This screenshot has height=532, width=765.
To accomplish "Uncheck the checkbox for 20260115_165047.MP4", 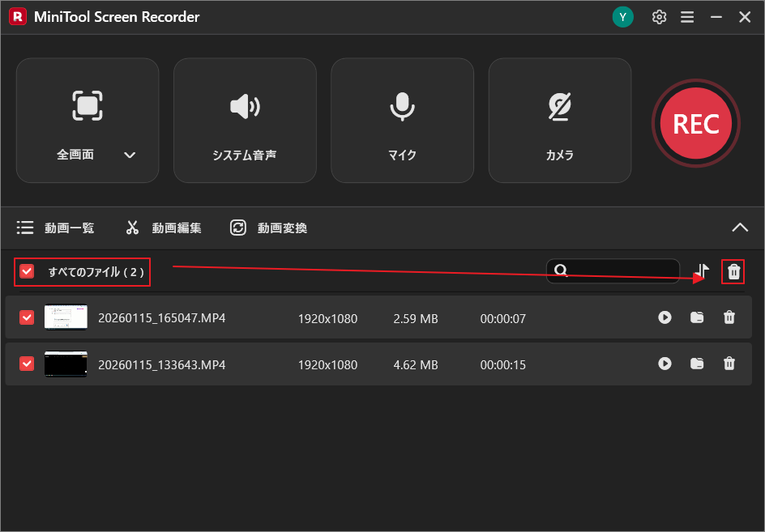I will click(26, 317).
